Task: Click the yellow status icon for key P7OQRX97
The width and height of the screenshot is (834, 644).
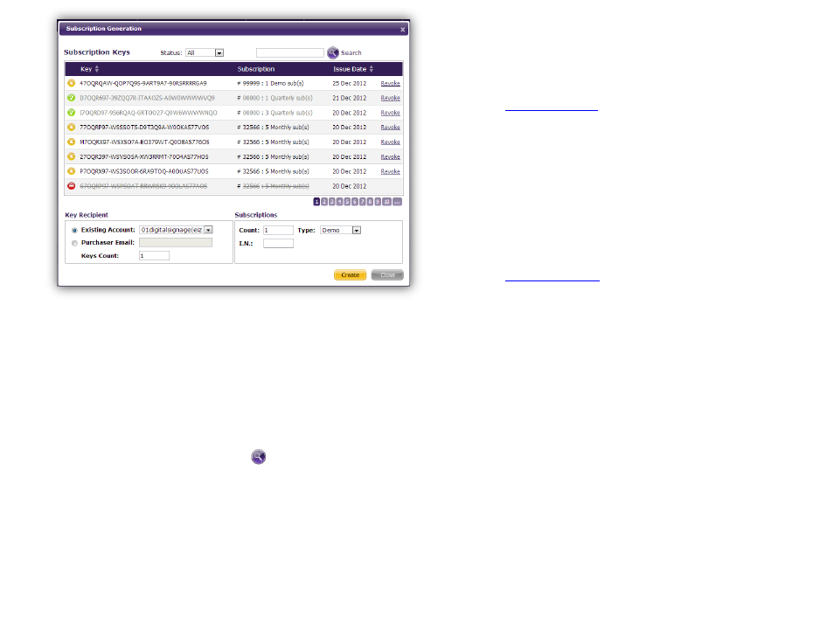Action: (72, 171)
